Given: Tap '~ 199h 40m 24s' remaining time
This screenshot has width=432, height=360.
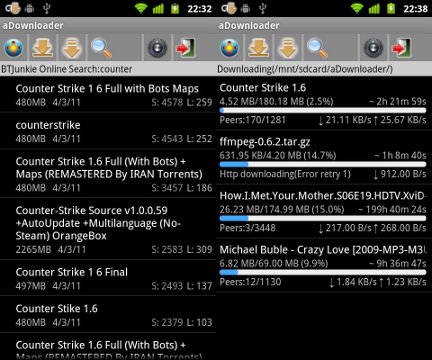Looking at the screenshot, I should click(392, 209).
